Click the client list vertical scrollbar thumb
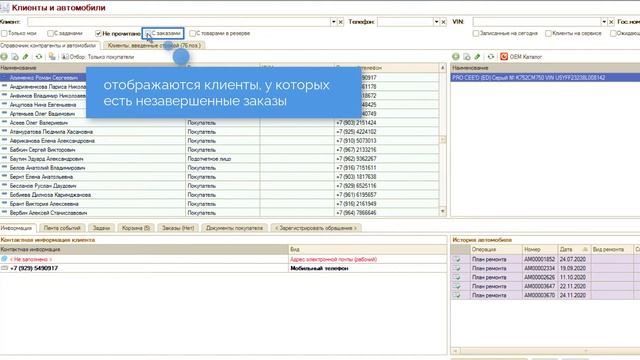 (x=443, y=140)
